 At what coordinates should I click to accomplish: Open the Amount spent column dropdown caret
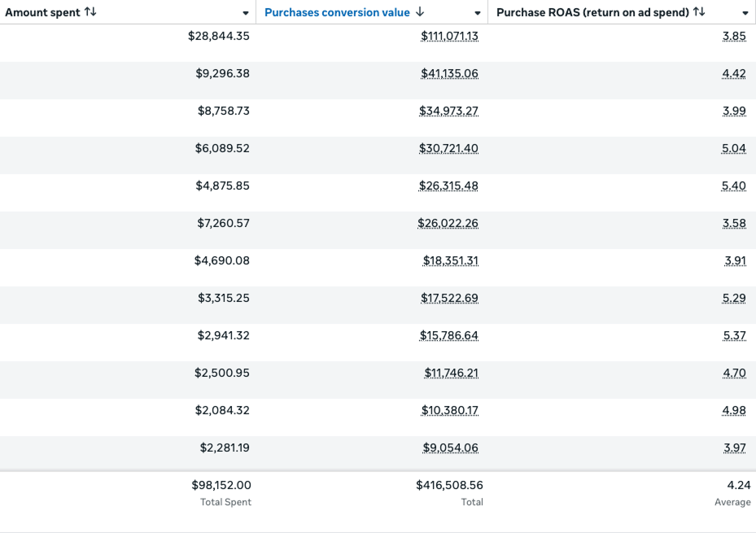246,13
